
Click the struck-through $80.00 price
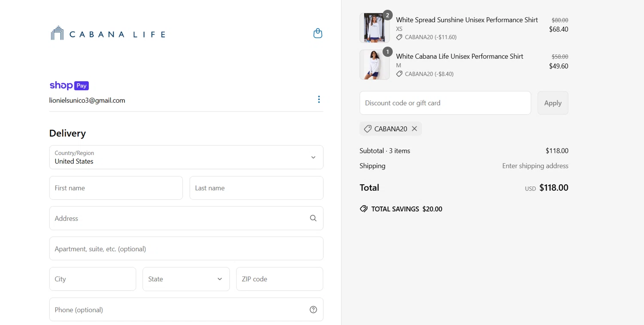click(x=560, y=20)
